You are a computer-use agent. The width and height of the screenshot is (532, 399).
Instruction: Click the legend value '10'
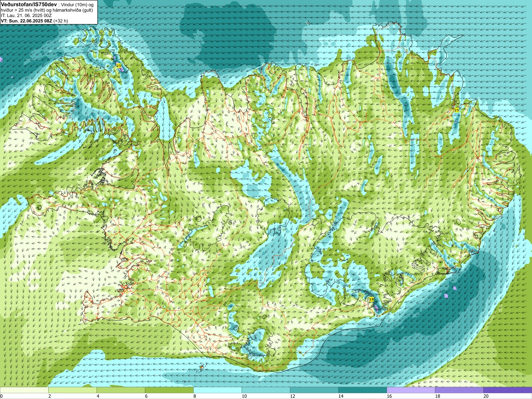click(x=244, y=396)
